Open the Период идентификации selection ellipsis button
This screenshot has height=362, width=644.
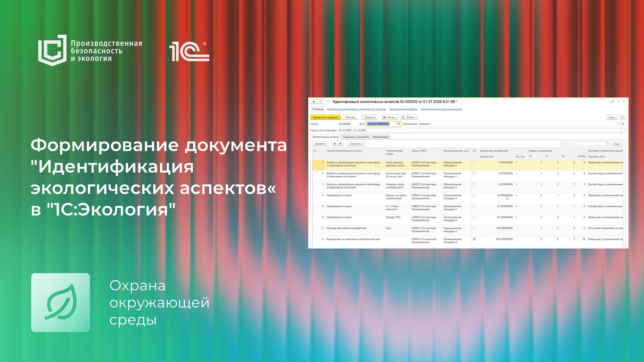point(623,130)
